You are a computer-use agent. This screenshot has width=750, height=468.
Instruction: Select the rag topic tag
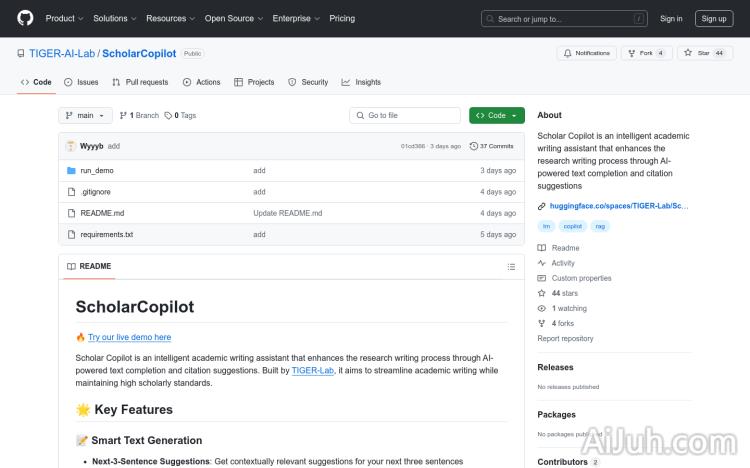coord(600,226)
